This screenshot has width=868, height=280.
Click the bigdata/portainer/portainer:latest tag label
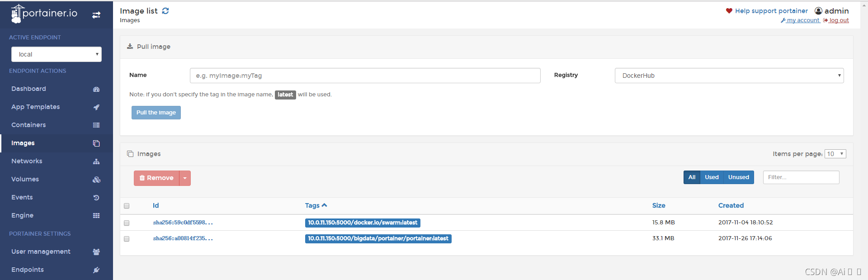[378, 238]
